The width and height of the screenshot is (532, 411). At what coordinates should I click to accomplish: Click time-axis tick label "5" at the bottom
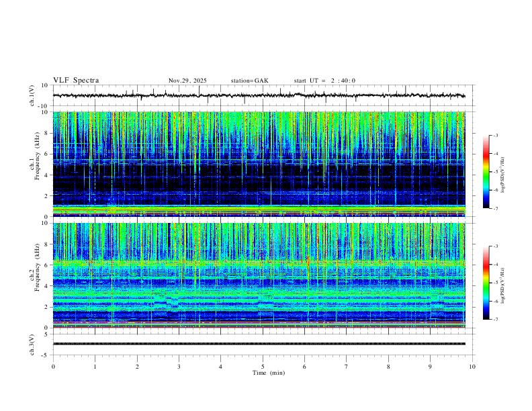tap(263, 367)
